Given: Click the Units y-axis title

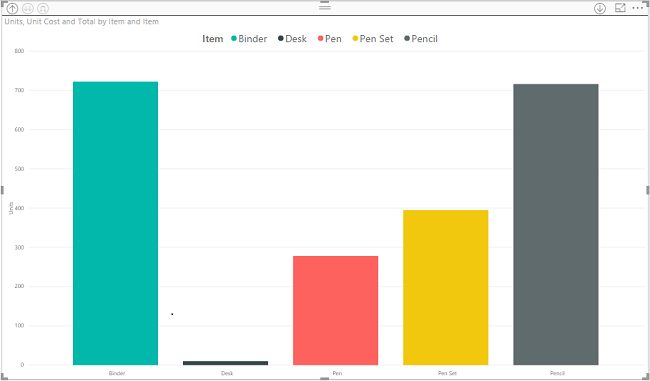Looking at the screenshot, I should (11, 208).
